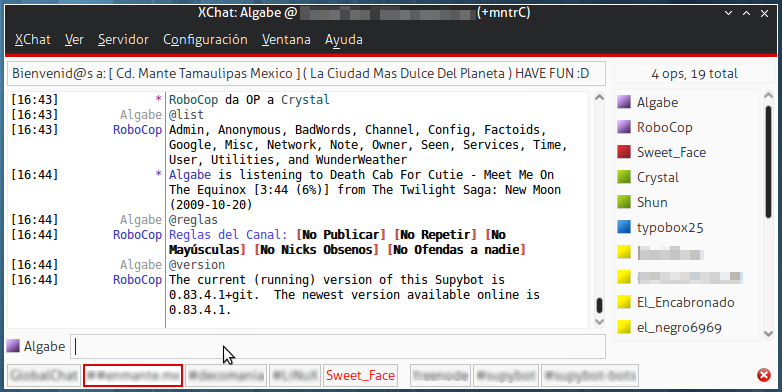782x392 pixels.
Task: Select Shun in the user list
Action: 652,202
